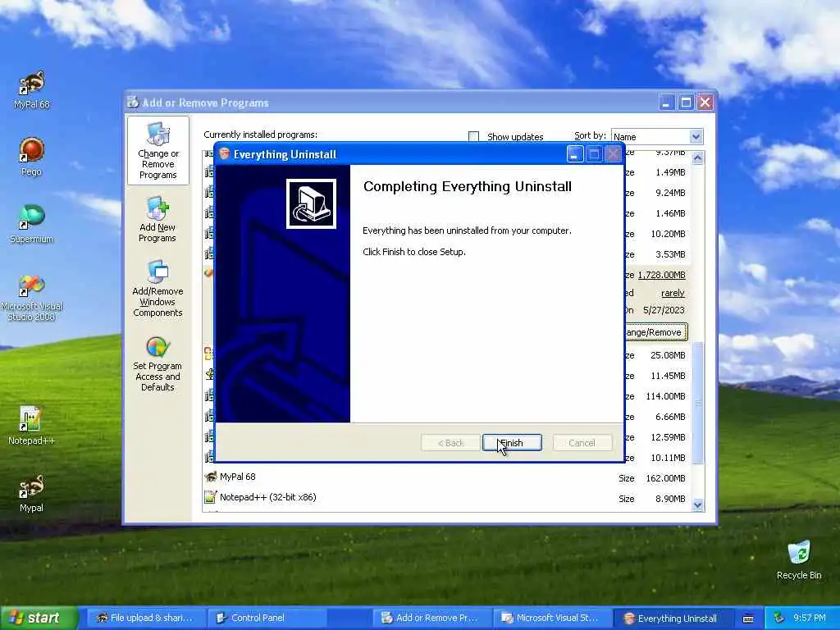Click the Change/Remove button

(x=655, y=332)
